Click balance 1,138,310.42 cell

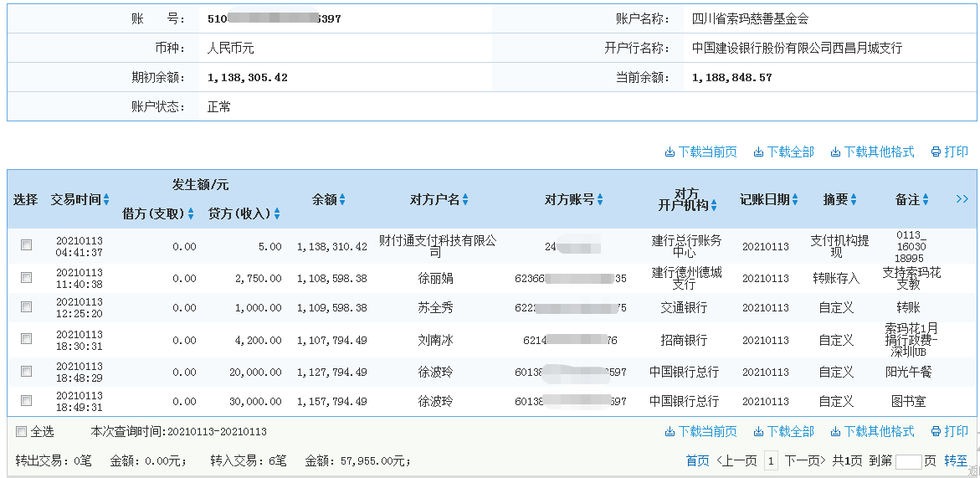point(332,247)
